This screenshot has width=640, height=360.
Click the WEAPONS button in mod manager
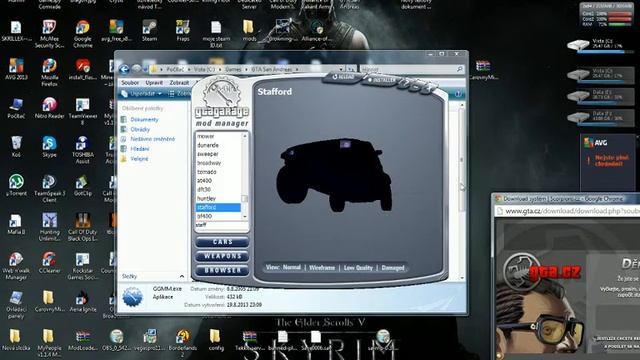pos(222,256)
